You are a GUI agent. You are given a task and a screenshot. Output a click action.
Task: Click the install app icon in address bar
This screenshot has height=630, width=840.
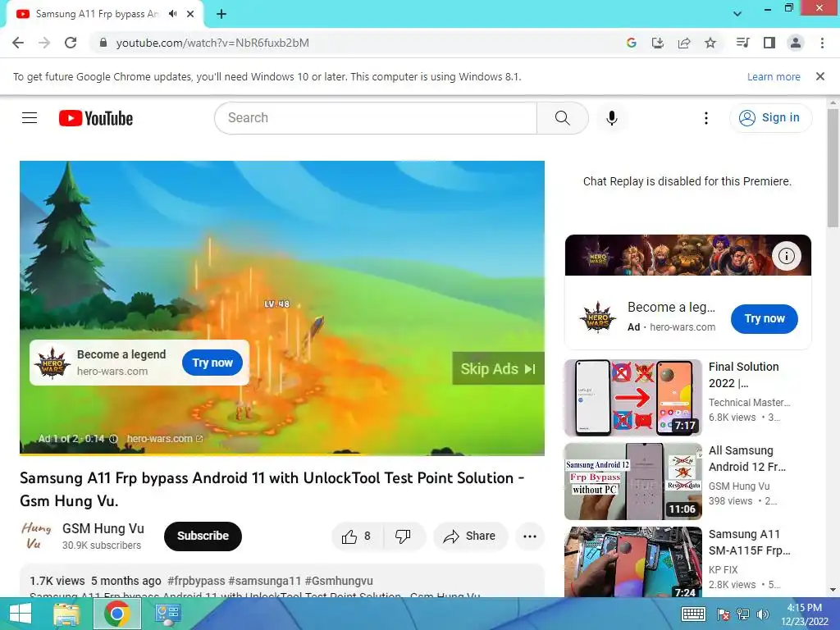pyautogui.click(x=658, y=43)
